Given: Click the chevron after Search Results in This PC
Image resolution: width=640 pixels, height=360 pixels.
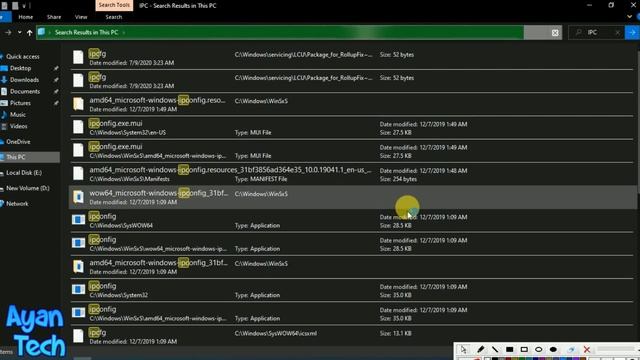Looking at the screenshot, I should tap(124, 32).
